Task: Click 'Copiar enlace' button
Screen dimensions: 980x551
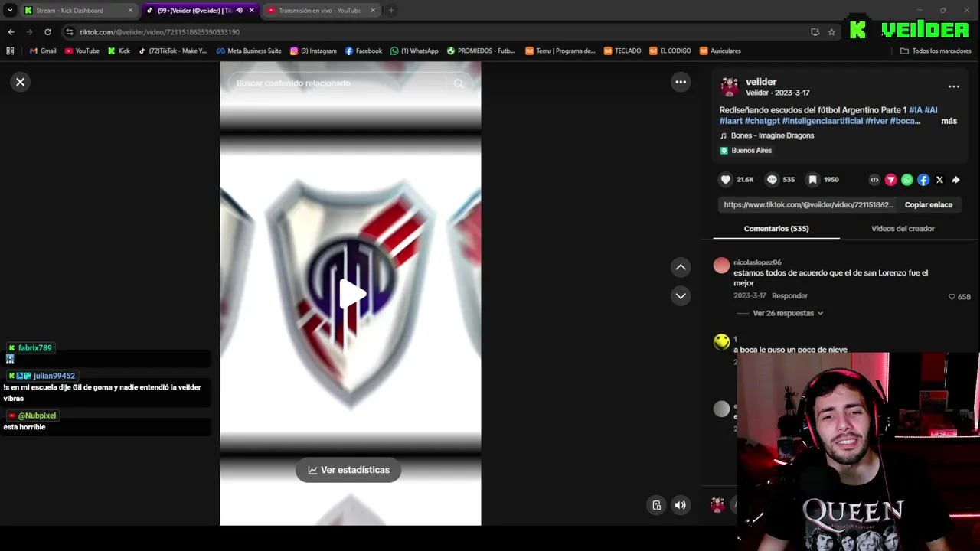Action: pos(929,205)
